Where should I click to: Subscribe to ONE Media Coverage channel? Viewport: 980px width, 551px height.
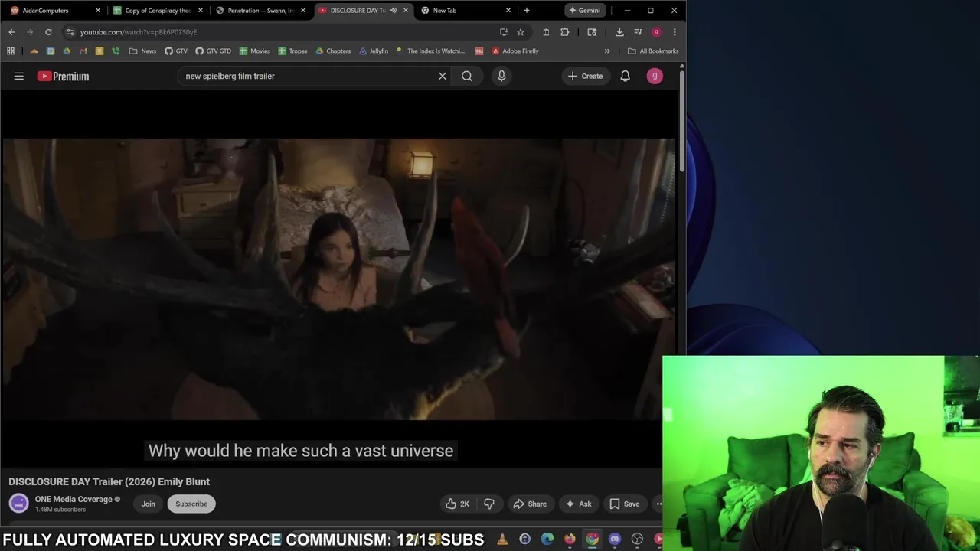coord(191,504)
